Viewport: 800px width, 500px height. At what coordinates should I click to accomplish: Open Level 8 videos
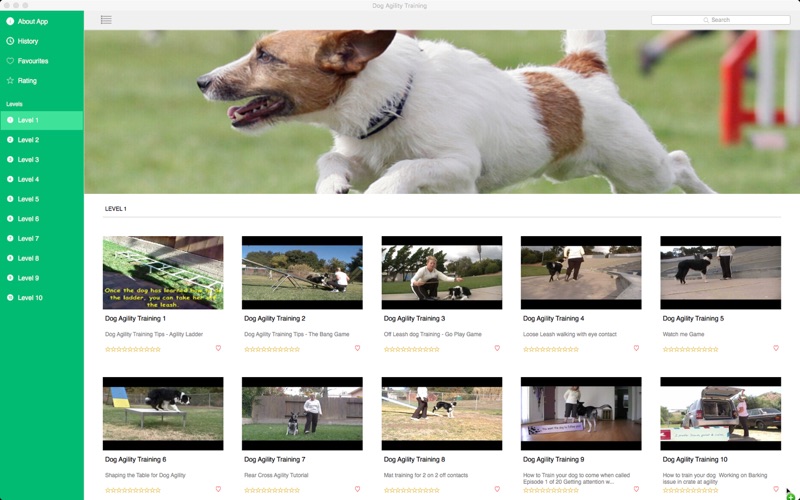[x=42, y=258]
